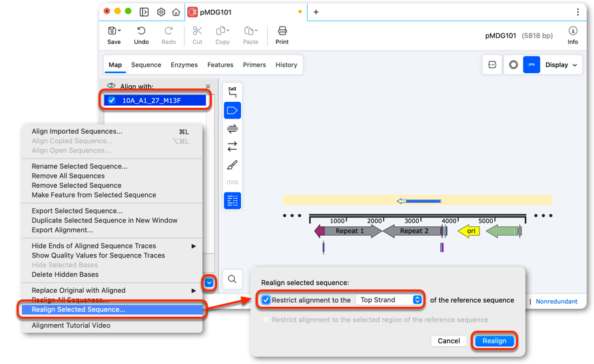This screenshot has height=364, width=594.
Task: Click the Realign button
Action: pyautogui.click(x=494, y=341)
